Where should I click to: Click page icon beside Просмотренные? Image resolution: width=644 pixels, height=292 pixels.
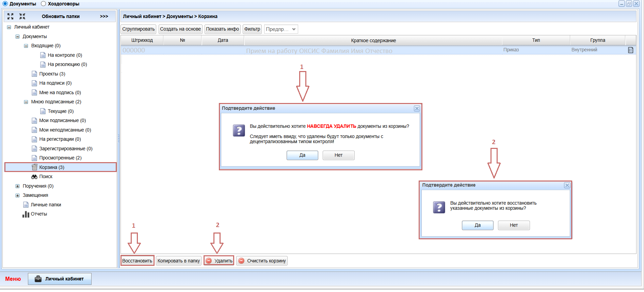pyautogui.click(x=34, y=158)
